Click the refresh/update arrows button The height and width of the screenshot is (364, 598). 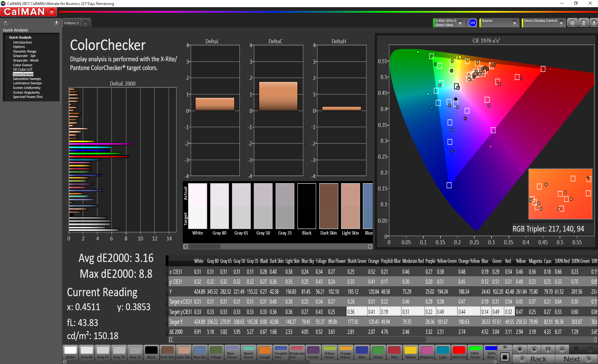576,349
